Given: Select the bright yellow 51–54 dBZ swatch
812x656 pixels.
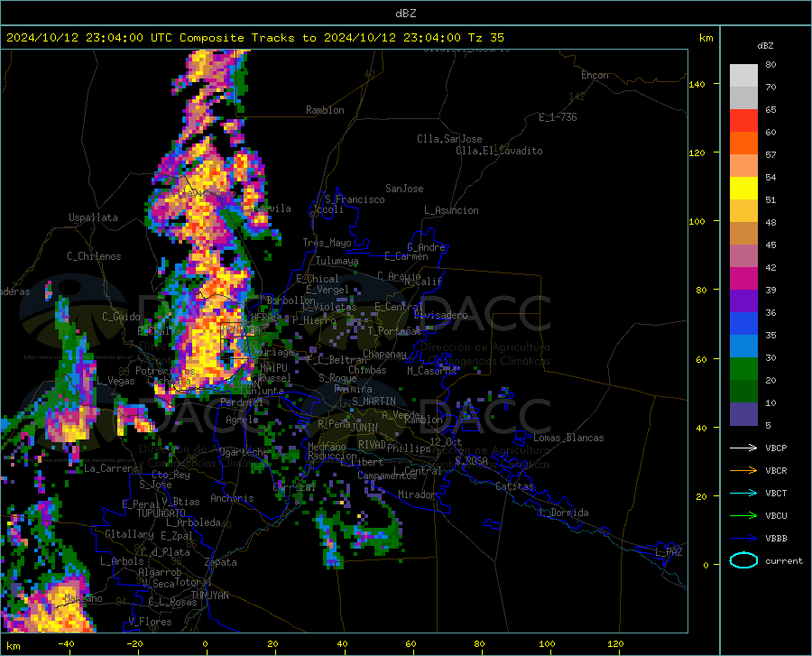Looking at the screenshot, I should point(743,189).
